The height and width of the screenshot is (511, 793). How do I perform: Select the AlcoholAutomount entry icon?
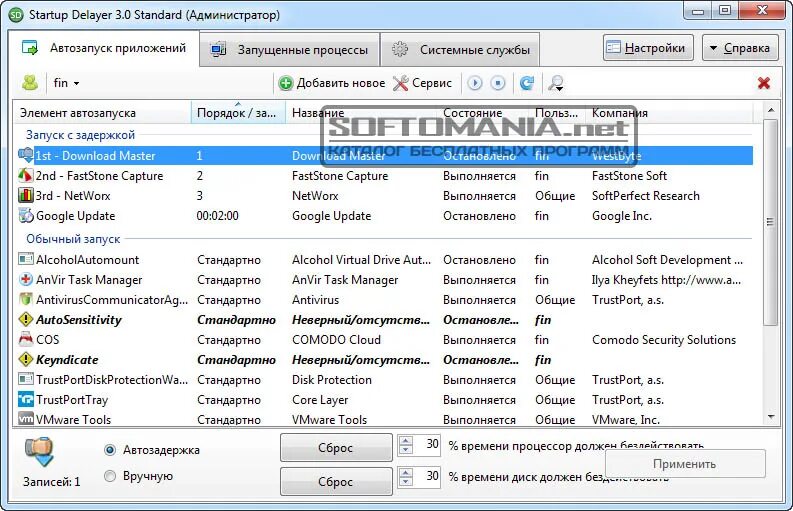tap(26, 259)
